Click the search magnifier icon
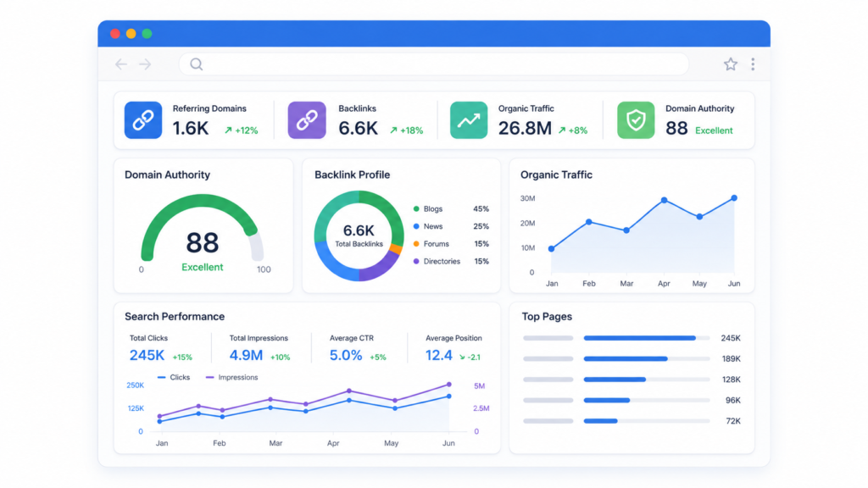 click(197, 64)
